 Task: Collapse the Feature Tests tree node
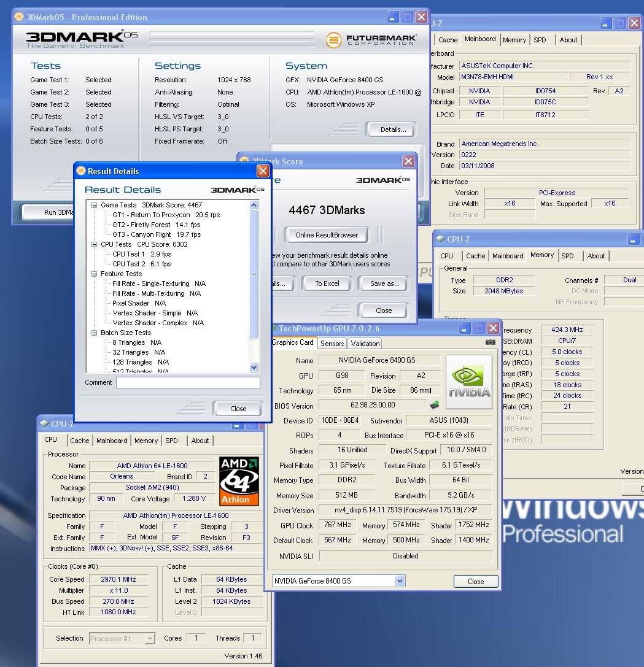(x=94, y=274)
